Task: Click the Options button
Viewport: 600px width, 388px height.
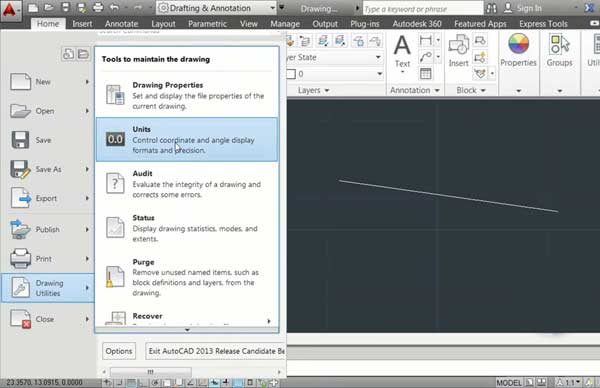Action: coord(119,351)
